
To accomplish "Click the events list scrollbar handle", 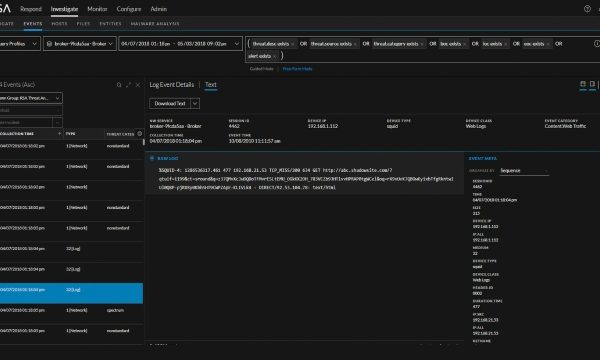I will 144,142.
